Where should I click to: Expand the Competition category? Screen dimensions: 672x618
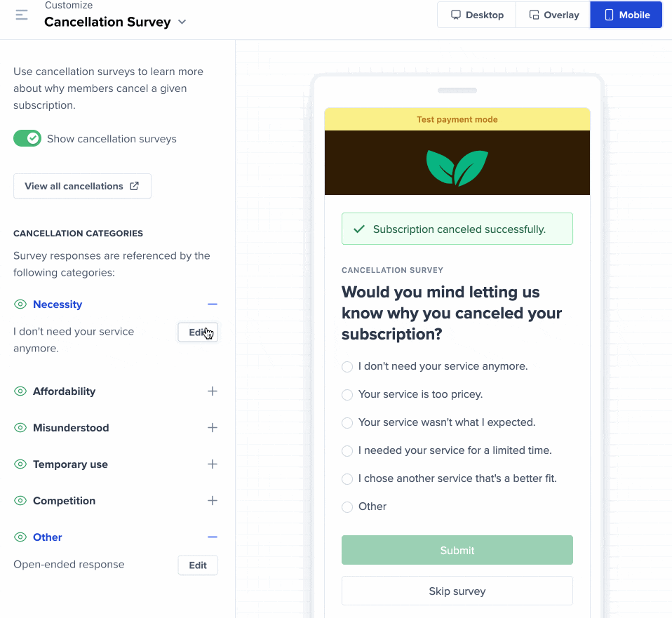click(x=213, y=501)
